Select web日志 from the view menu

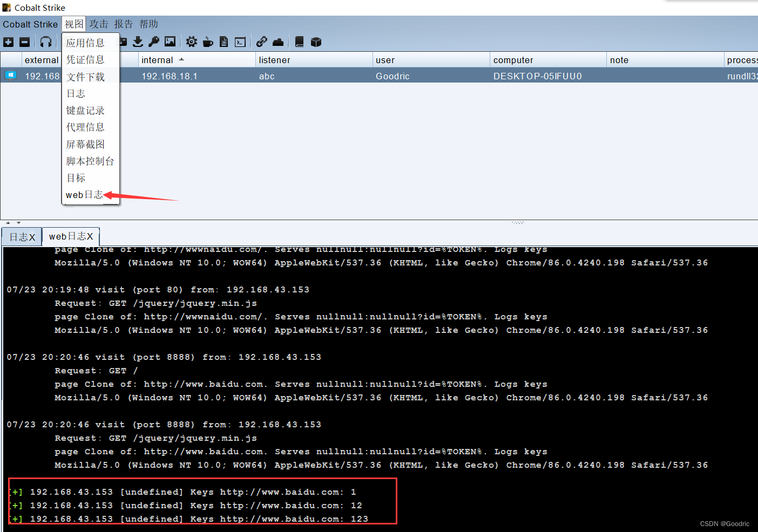point(91,195)
